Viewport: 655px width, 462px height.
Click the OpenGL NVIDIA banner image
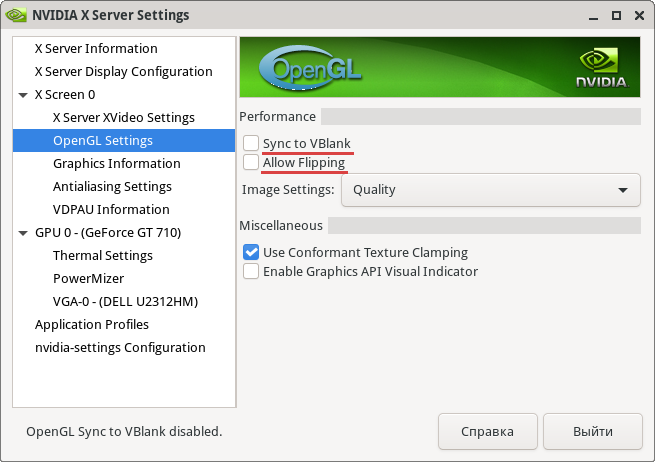pyautogui.click(x=440, y=67)
